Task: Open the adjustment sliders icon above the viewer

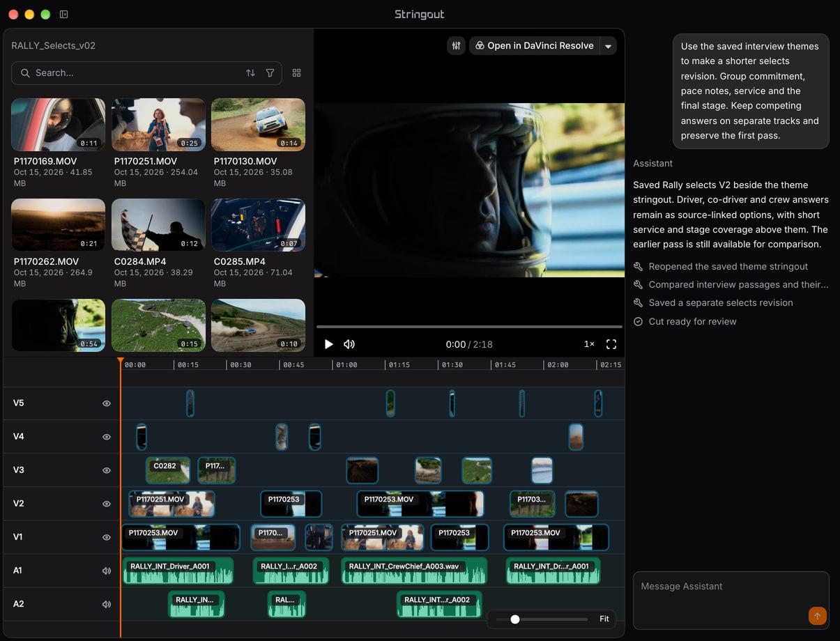Action: [x=456, y=45]
